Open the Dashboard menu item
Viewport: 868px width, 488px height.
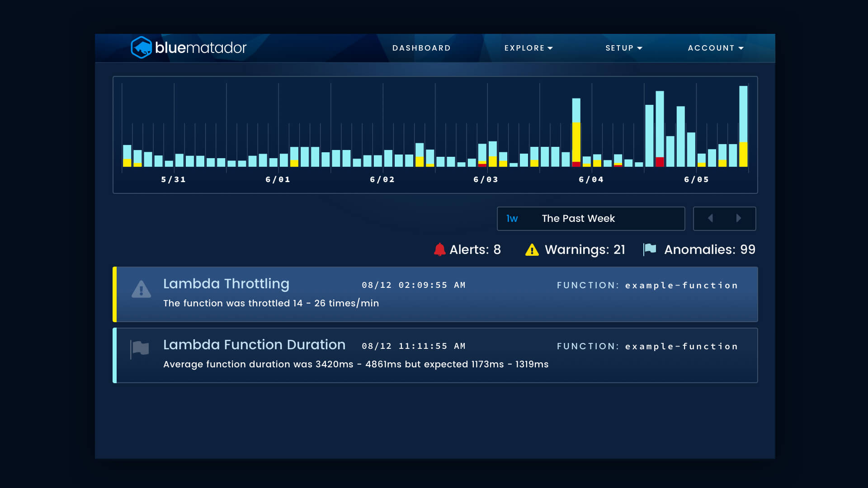[421, 48]
